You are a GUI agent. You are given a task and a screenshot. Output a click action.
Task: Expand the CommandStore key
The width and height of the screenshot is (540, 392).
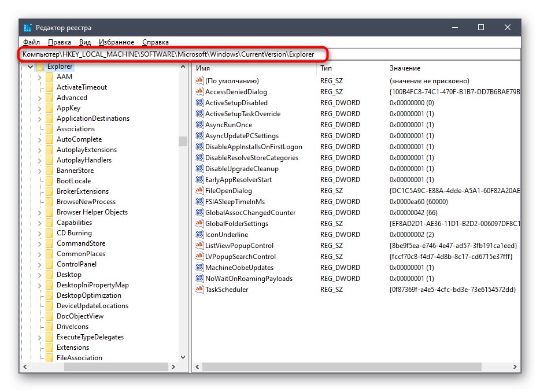point(40,244)
